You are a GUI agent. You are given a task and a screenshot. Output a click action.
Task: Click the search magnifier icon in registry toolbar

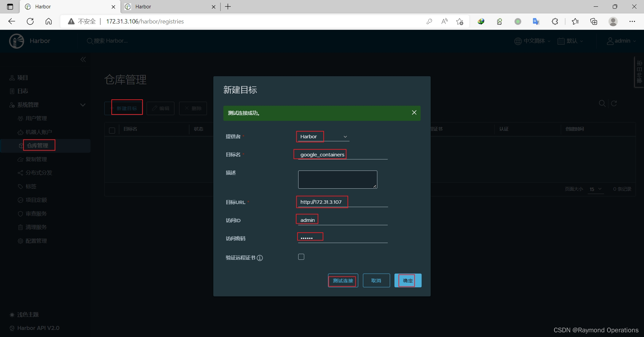point(602,103)
